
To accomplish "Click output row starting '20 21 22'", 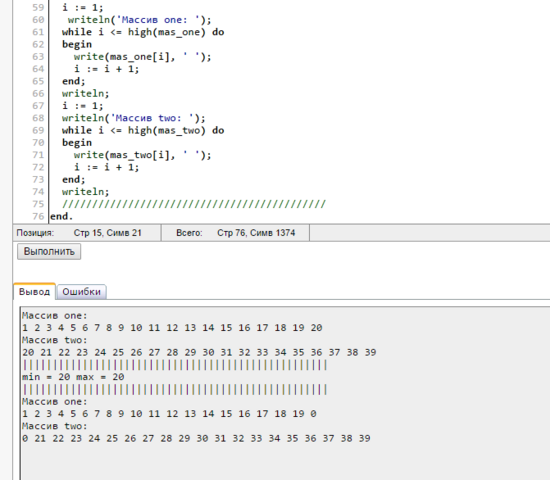I will (199, 353).
